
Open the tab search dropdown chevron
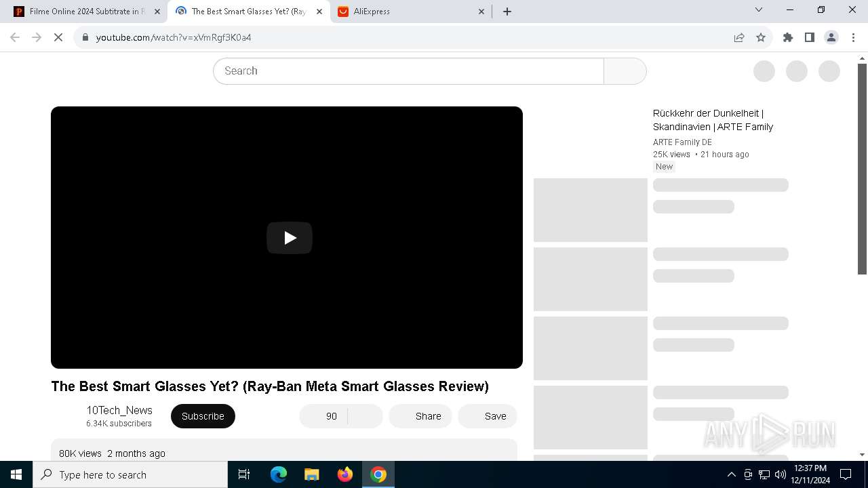click(x=759, y=9)
